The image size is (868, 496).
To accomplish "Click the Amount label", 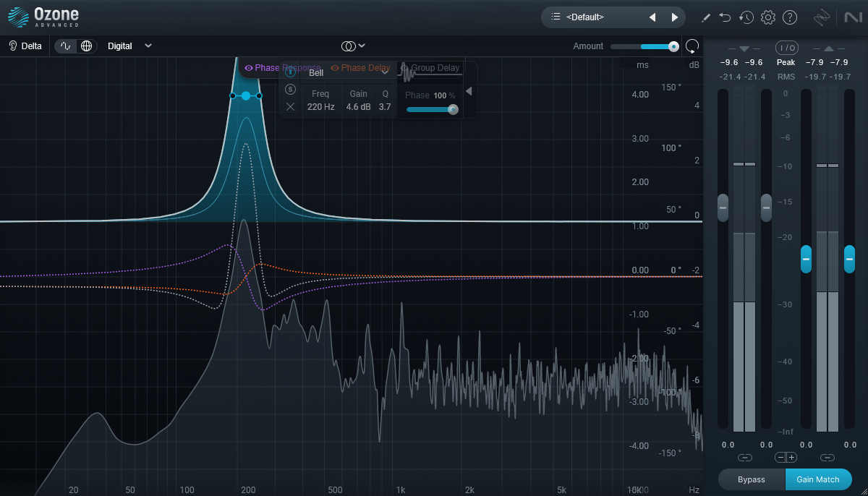I will pos(588,46).
